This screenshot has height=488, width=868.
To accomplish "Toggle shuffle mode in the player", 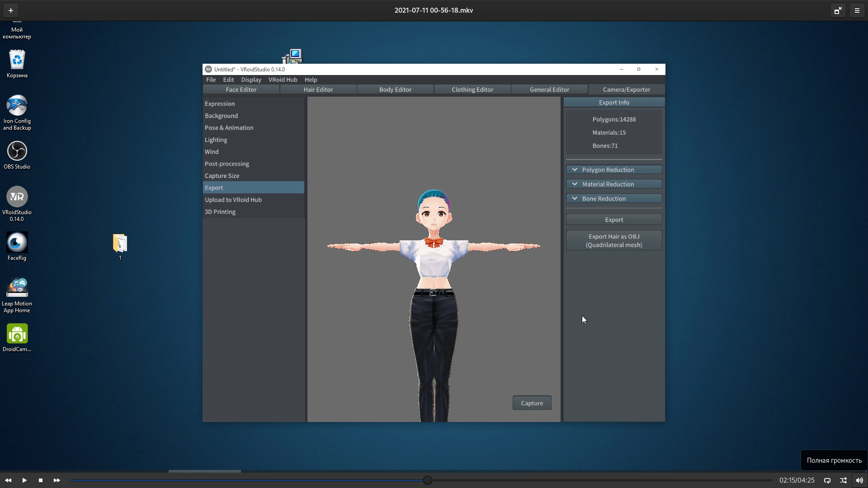I will 844,480.
